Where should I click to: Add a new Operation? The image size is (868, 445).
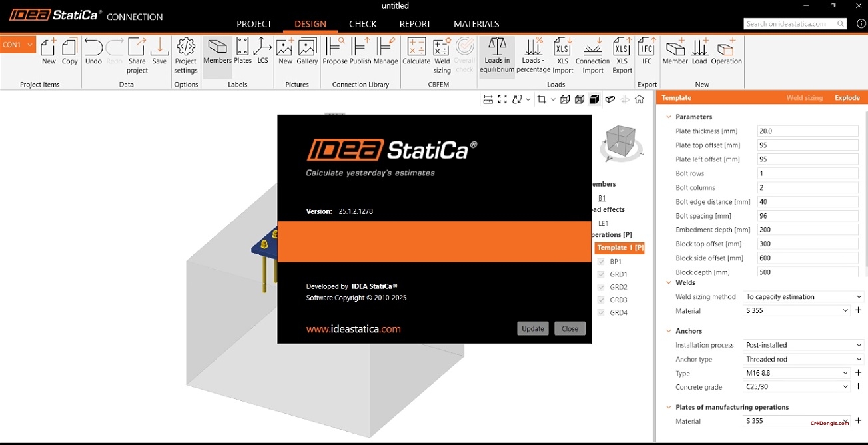(726, 51)
